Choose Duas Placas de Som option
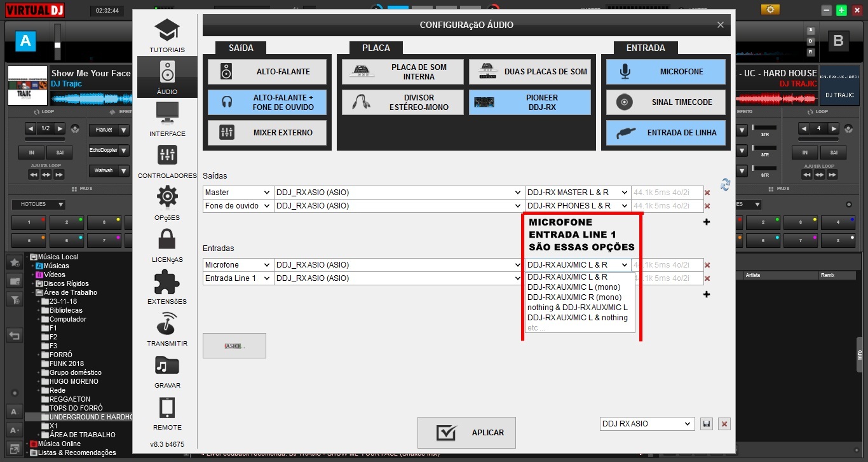The height and width of the screenshot is (462, 868). pos(530,72)
